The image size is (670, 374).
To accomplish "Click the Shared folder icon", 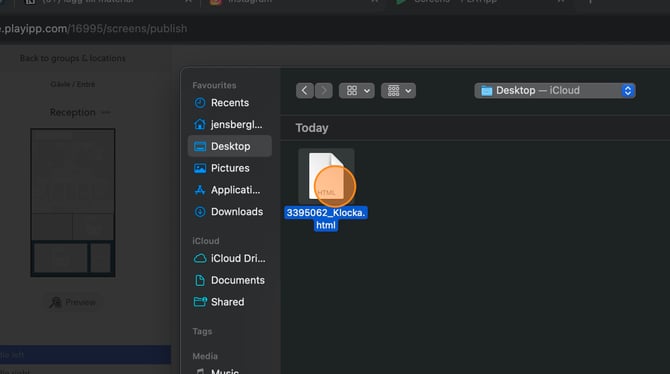I will pos(200,302).
